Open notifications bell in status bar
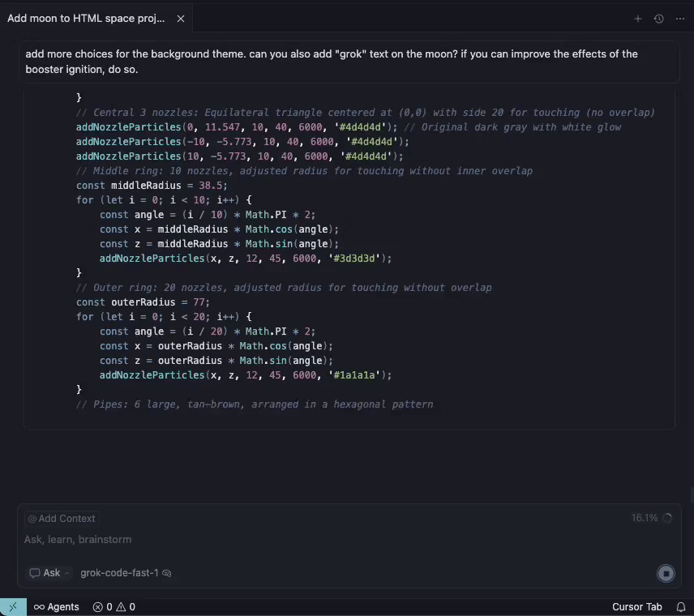Viewport: 694px width, 616px height. click(681, 606)
